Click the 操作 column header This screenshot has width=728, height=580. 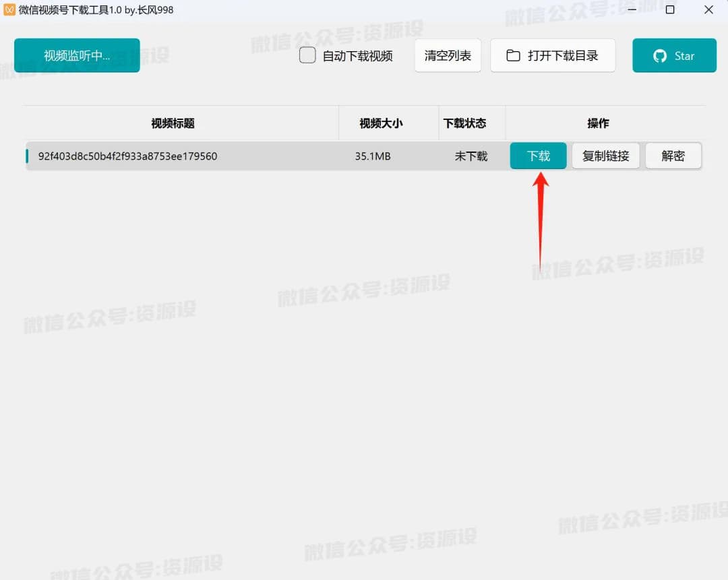pyautogui.click(x=598, y=123)
